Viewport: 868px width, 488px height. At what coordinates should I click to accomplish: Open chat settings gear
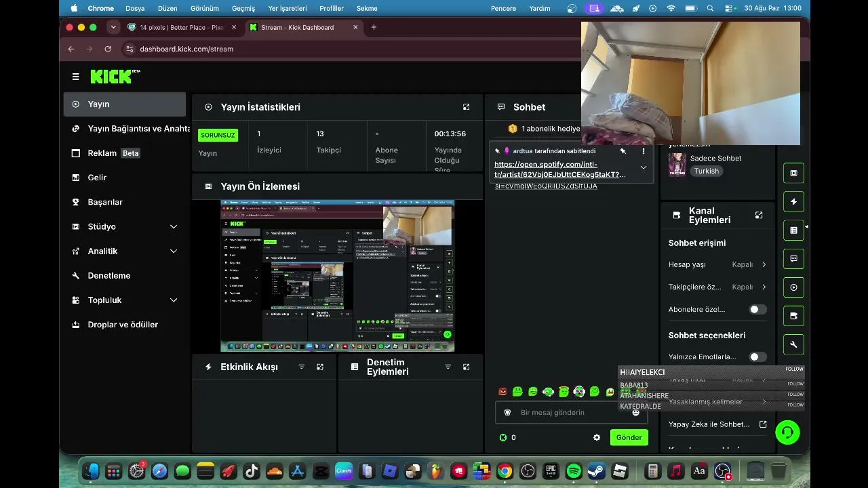597,438
